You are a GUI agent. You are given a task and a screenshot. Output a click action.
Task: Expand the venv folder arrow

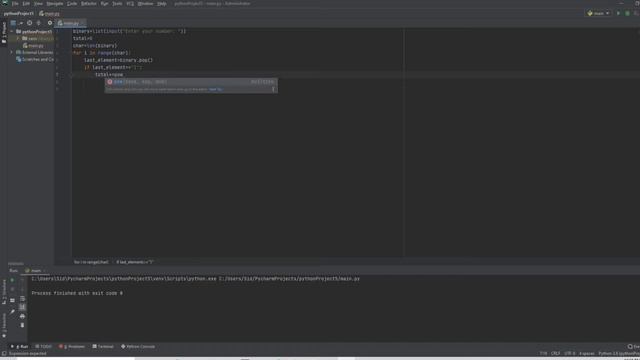pyautogui.click(x=18, y=39)
